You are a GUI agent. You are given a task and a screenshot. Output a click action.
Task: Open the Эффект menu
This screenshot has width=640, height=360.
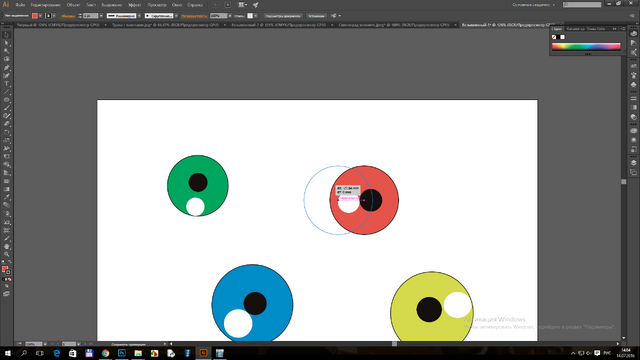click(135, 5)
